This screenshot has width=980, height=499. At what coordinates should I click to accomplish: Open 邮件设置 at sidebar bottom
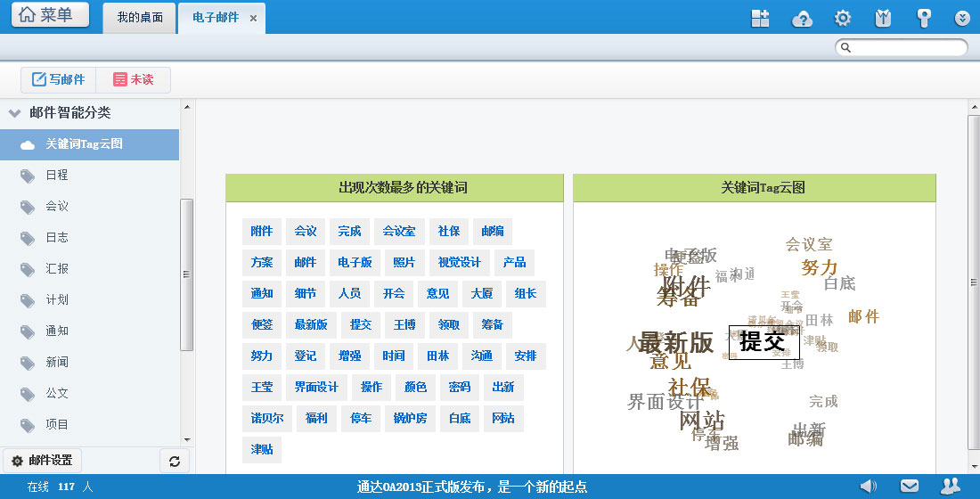[42, 461]
